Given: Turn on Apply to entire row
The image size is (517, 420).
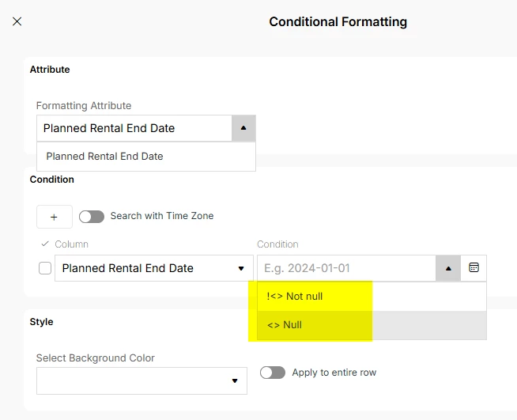Looking at the screenshot, I should (273, 373).
